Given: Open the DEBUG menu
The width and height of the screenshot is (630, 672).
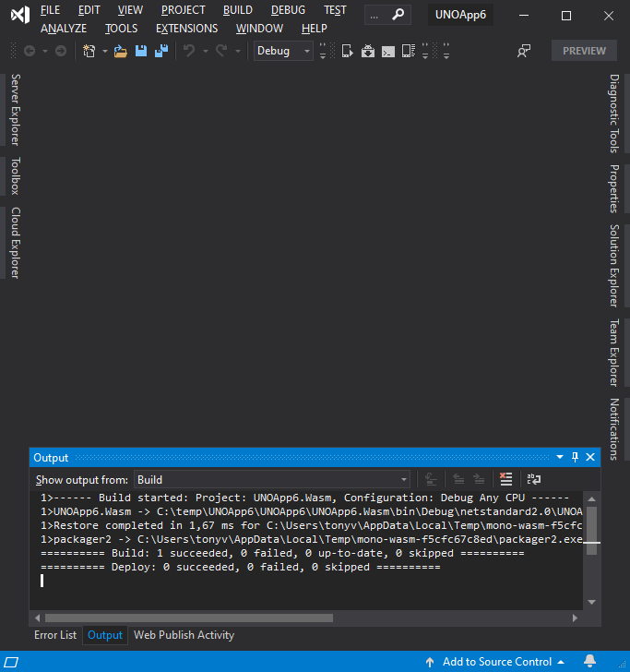Looking at the screenshot, I should click(288, 10).
